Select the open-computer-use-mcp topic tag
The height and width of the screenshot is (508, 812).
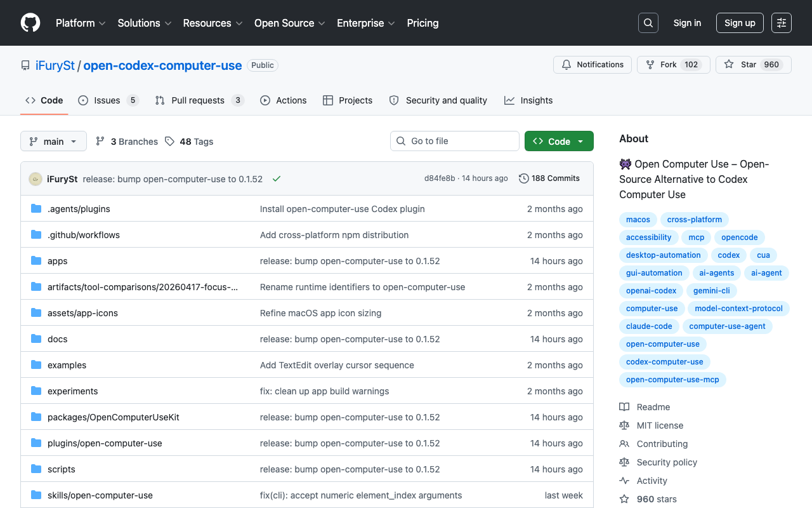tap(672, 380)
